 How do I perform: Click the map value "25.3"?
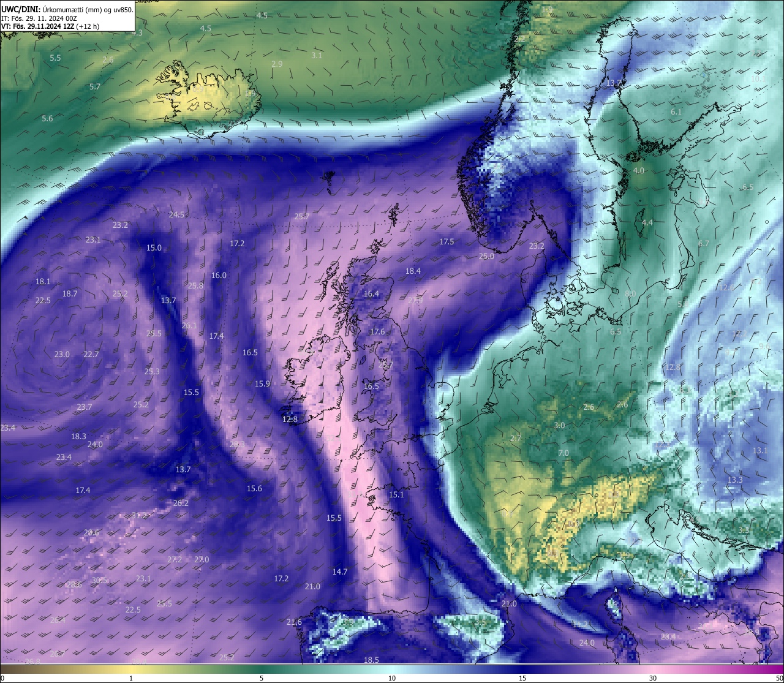[x=152, y=372]
